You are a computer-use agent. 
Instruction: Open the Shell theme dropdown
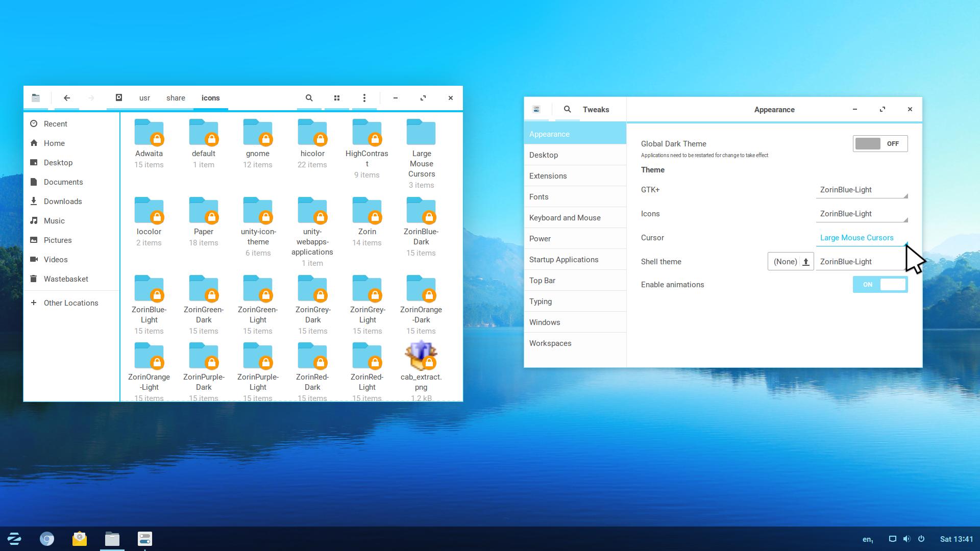pyautogui.click(x=862, y=262)
